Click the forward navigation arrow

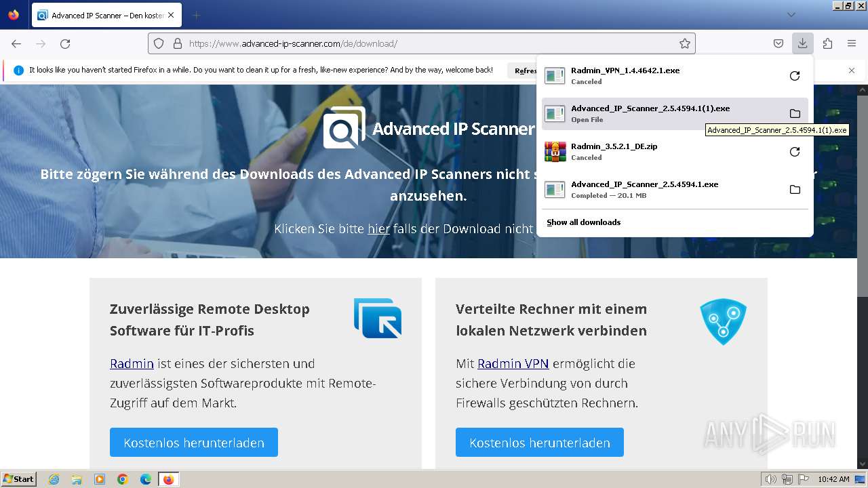41,43
